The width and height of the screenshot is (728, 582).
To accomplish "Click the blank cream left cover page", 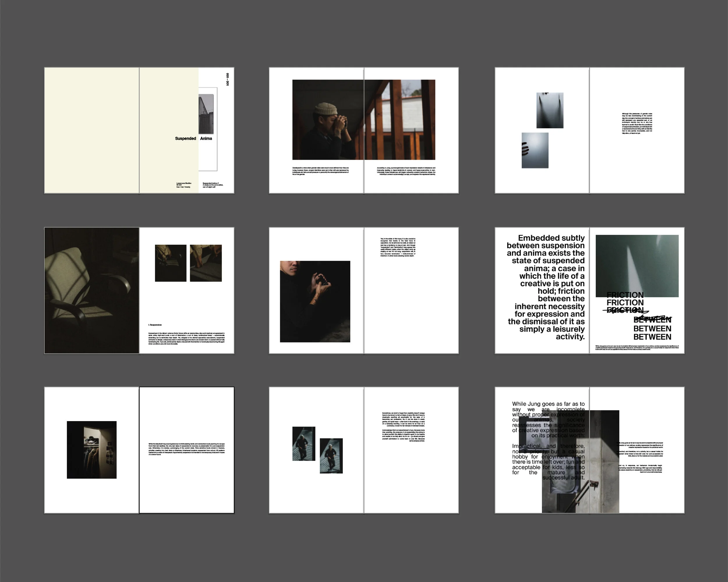I will coord(91,130).
